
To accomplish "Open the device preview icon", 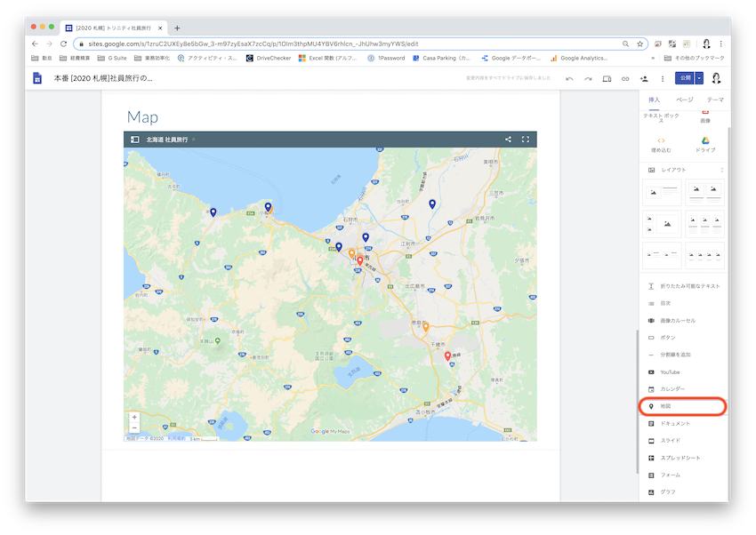I will [607, 78].
